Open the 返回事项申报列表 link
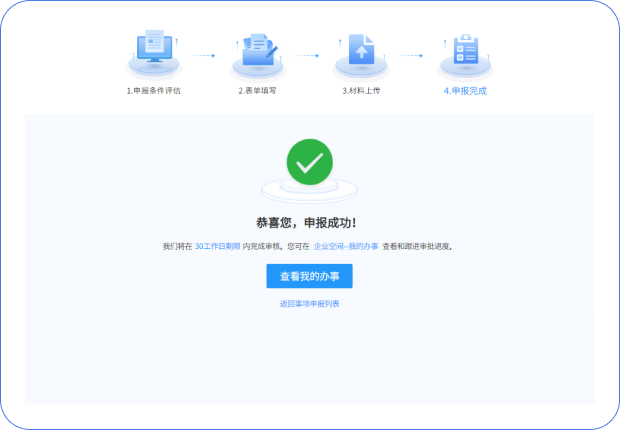The width and height of the screenshot is (620, 430). point(309,303)
